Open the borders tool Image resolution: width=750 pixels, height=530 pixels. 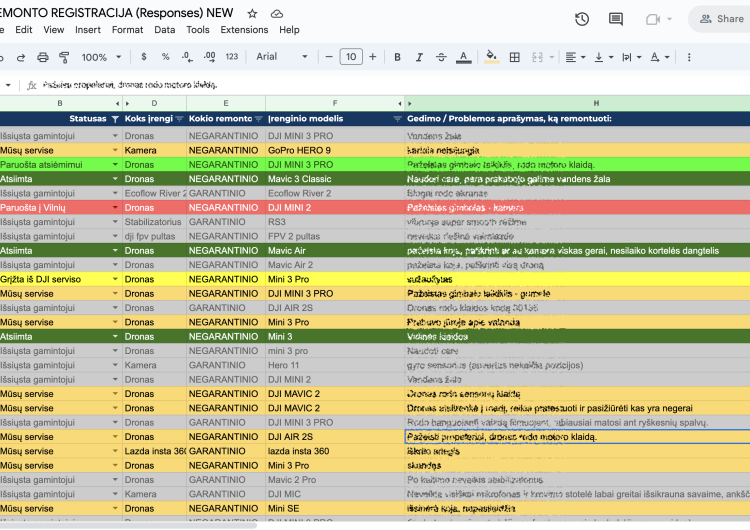pos(516,57)
